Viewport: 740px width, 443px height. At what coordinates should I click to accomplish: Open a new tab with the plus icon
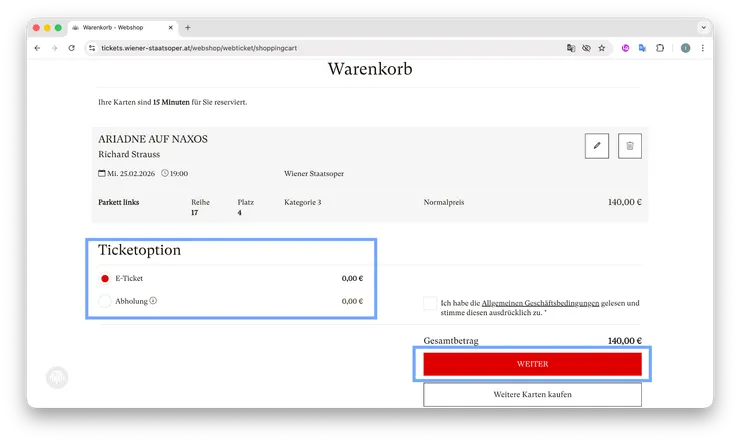coord(187,28)
